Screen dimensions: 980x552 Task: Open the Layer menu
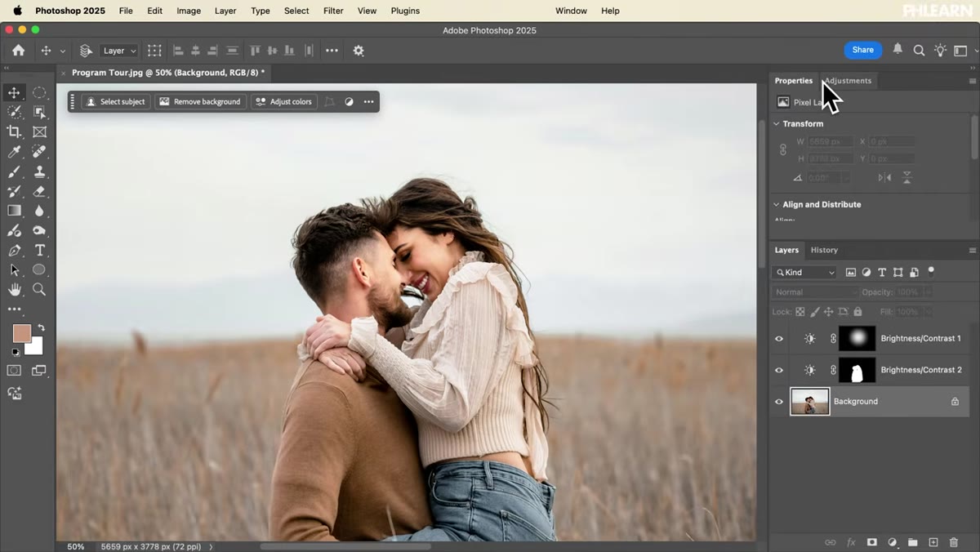point(225,11)
